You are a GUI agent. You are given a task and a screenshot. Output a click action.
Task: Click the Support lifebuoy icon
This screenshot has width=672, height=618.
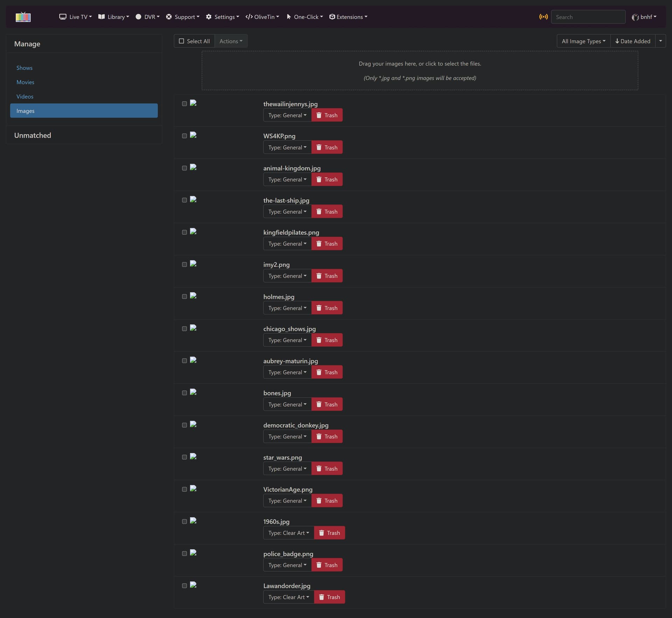click(169, 17)
